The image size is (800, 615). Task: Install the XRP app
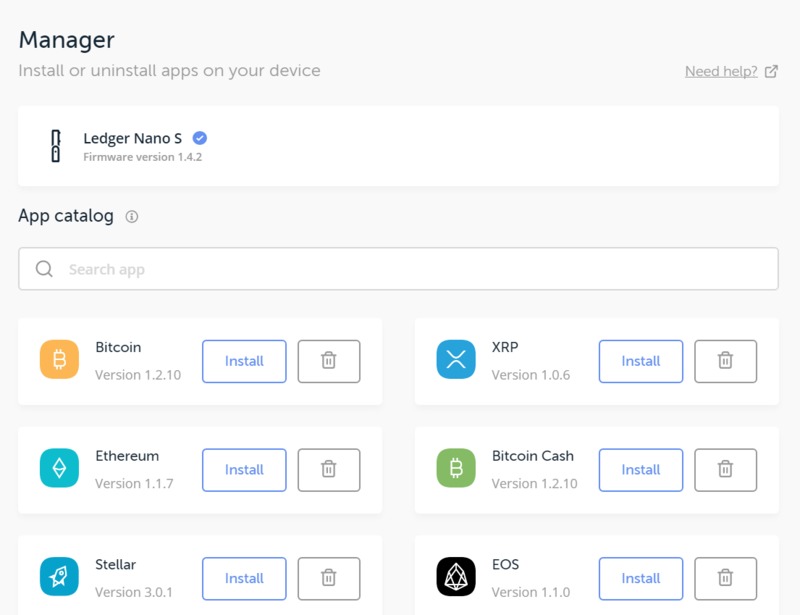click(641, 361)
